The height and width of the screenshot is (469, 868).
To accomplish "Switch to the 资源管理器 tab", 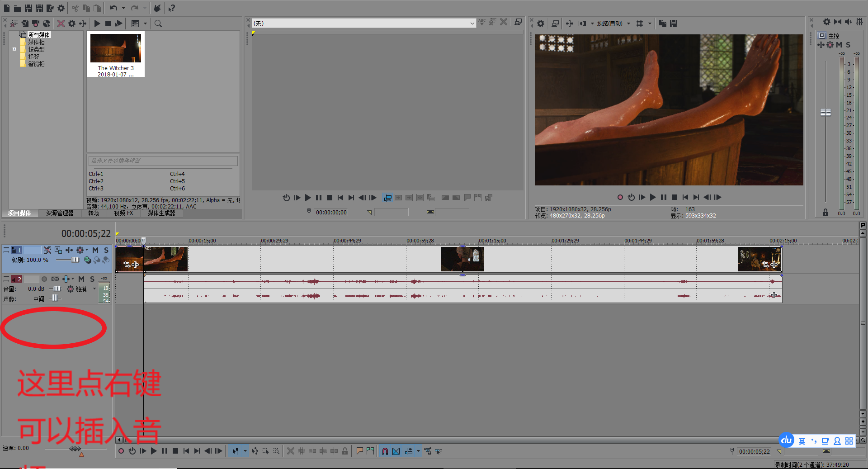I will pyautogui.click(x=60, y=213).
